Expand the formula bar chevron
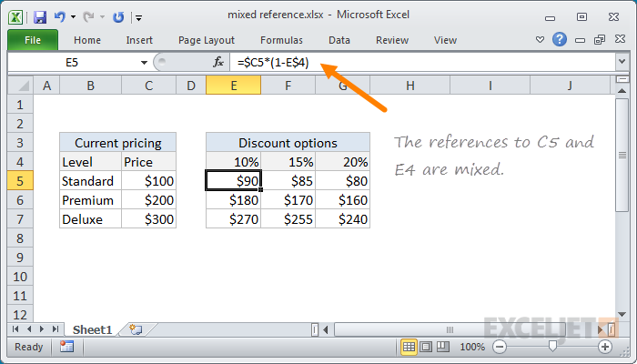This screenshot has height=364, width=637. click(622, 62)
